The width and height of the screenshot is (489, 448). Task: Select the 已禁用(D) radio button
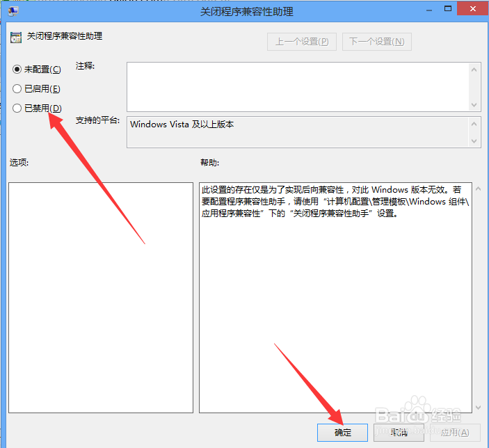(x=17, y=109)
